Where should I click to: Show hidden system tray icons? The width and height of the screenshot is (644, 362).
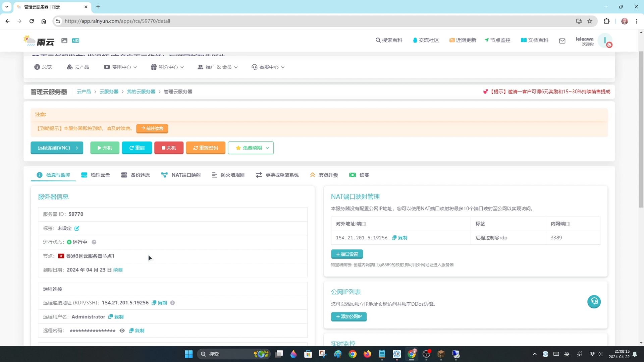pos(535,354)
